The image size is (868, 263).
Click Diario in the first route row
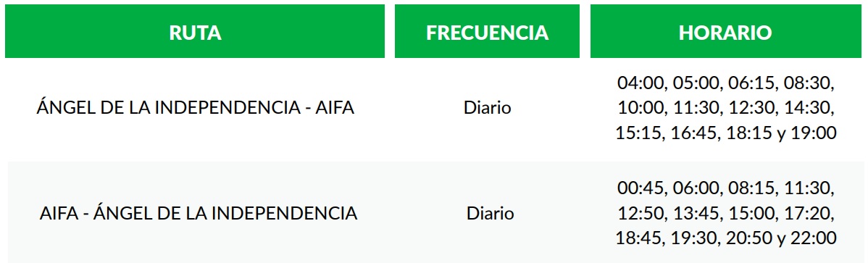487,107
